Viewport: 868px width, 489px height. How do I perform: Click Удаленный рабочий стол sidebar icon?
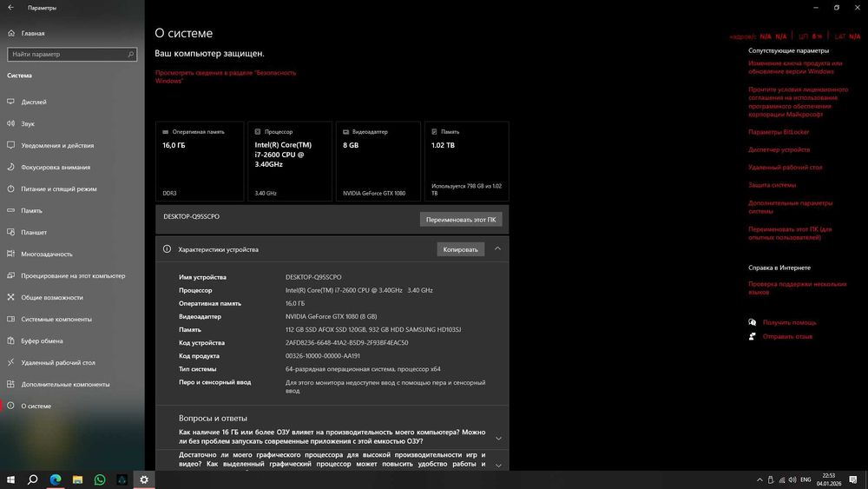click(x=10, y=362)
